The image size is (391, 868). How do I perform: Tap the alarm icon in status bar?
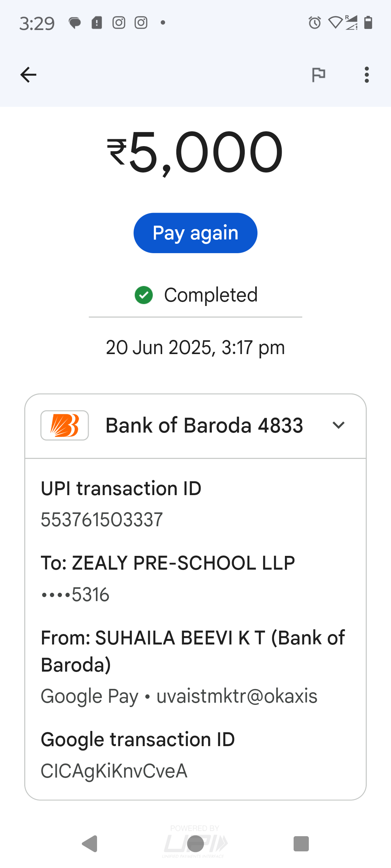coord(315,23)
